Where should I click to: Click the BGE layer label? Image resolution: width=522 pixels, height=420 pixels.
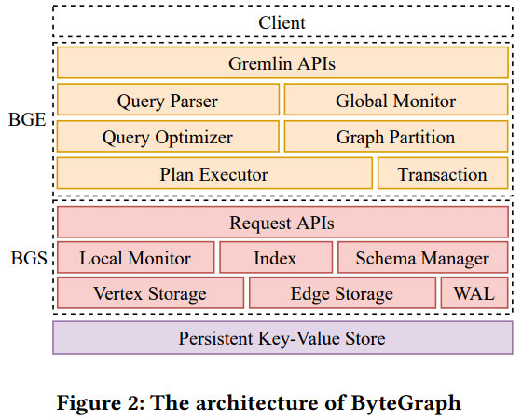point(27,119)
